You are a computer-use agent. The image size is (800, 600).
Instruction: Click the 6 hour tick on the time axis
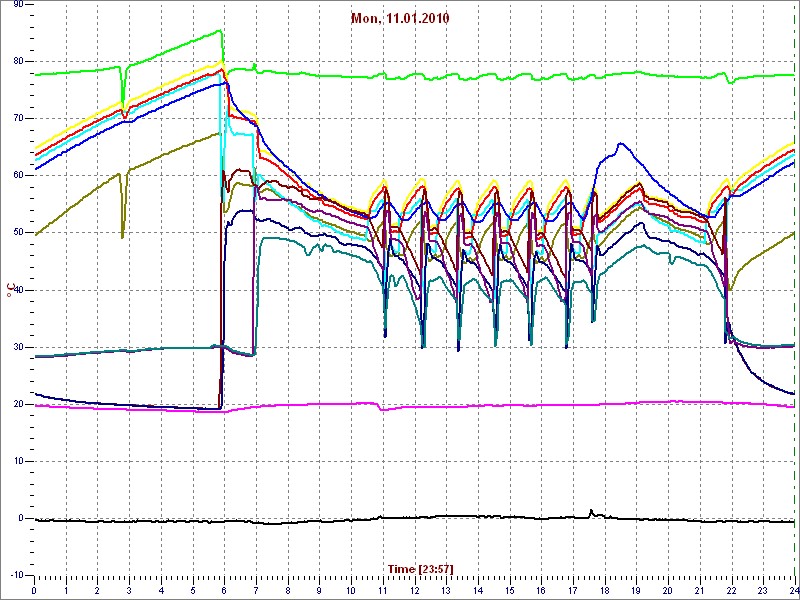(x=224, y=591)
